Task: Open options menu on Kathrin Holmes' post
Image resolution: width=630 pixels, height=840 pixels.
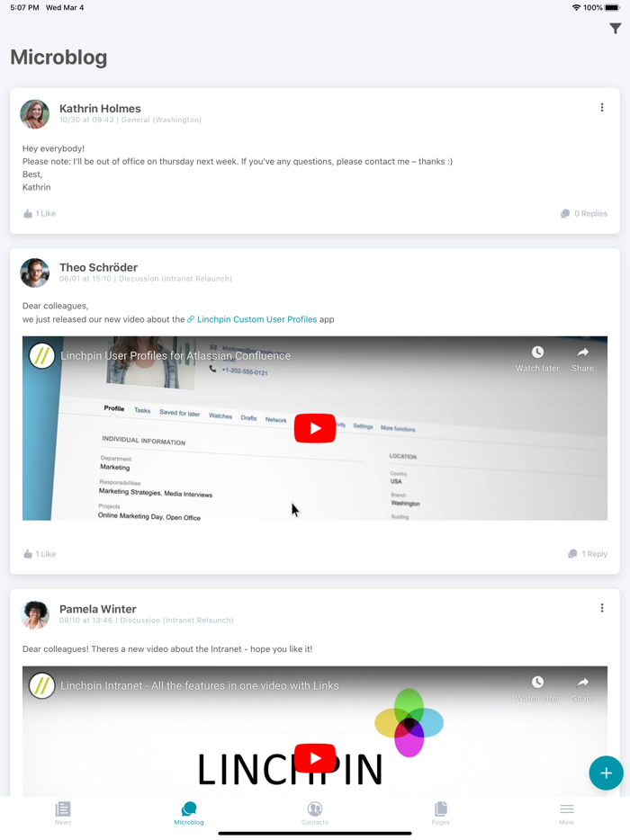Action: coord(602,108)
